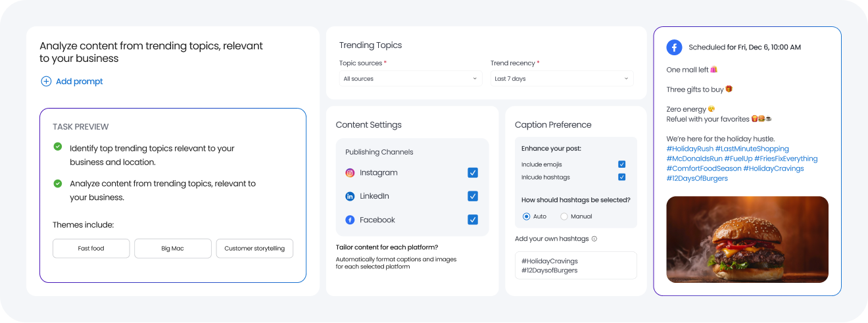The width and height of the screenshot is (868, 323).
Task: Click the second green checkmark in Task Preview
Action: click(x=58, y=184)
